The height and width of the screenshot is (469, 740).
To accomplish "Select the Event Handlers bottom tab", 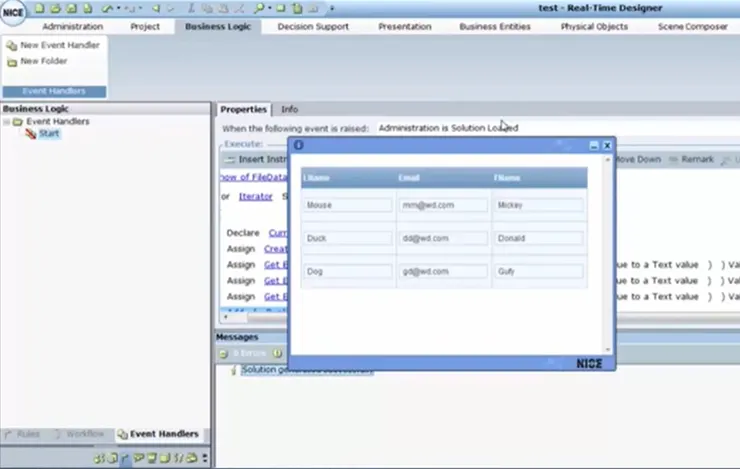I will click(158, 434).
